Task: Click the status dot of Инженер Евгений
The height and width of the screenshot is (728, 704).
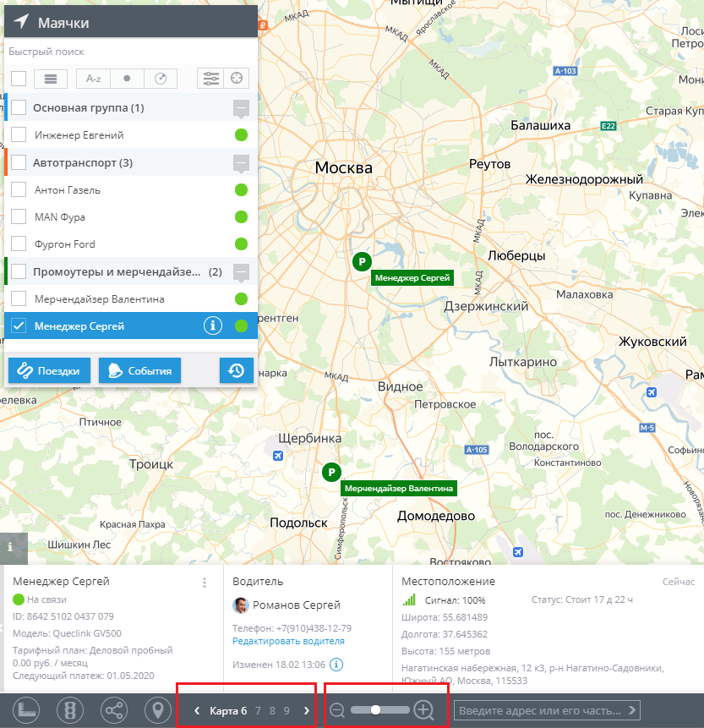Action: click(x=242, y=135)
